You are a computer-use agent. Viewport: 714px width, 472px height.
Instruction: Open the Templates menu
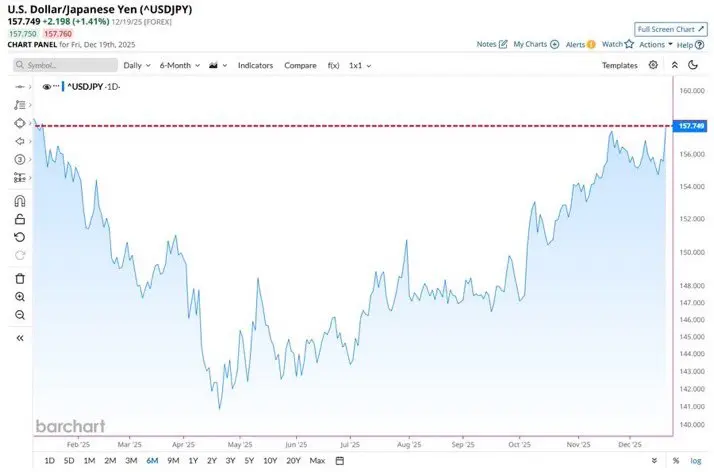pos(619,65)
